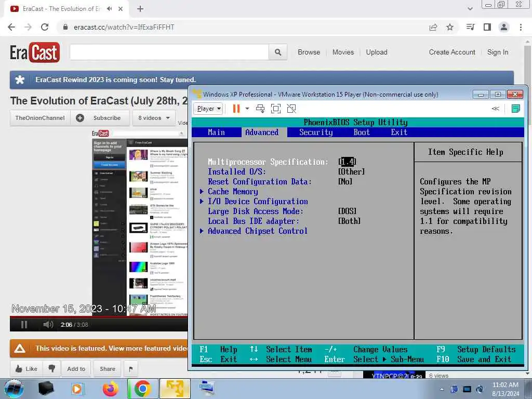
Task: Pause the video in the player
Action: (24, 325)
